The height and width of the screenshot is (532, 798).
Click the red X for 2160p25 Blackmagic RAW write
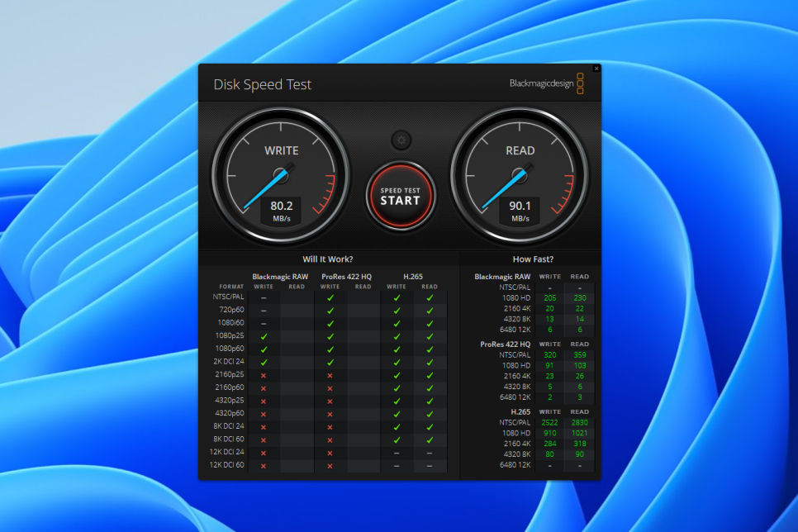click(x=264, y=375)
